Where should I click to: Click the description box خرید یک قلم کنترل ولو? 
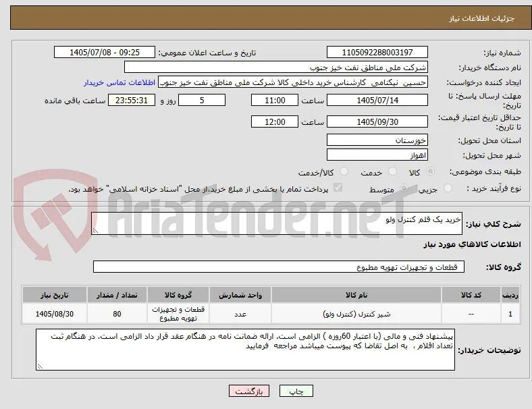[277, 223]
